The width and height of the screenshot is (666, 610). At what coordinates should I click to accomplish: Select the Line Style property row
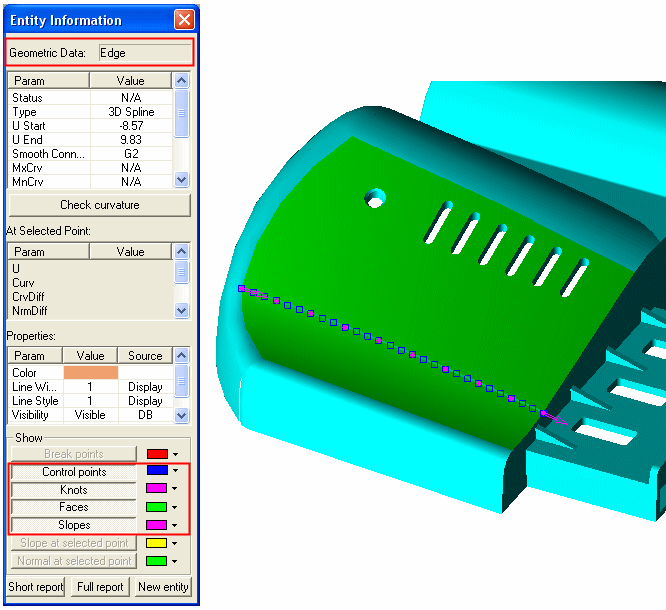click(90, 401)
